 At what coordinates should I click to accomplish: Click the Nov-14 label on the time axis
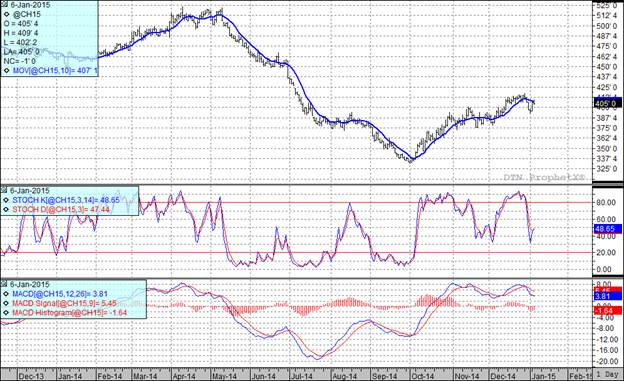pyautogui.click(x=467, y=376)
